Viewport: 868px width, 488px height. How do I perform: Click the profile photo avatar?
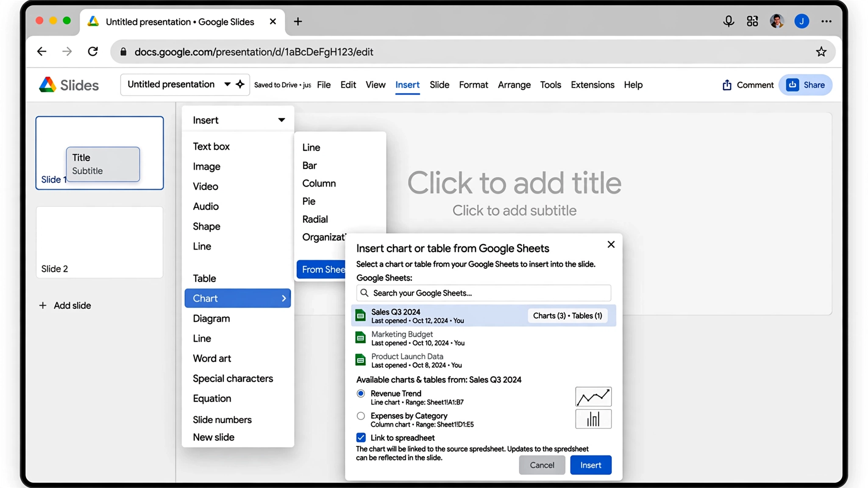(777, 21)
